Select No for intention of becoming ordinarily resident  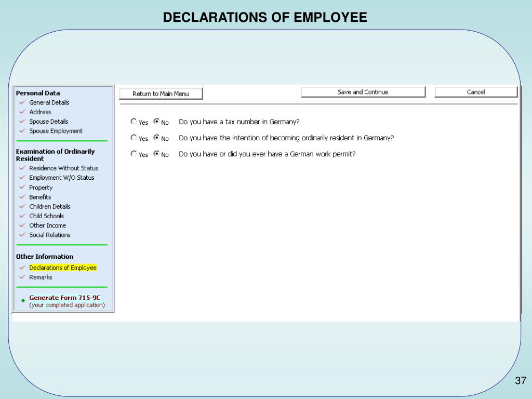pyautogui.click(x=156, y=137)
